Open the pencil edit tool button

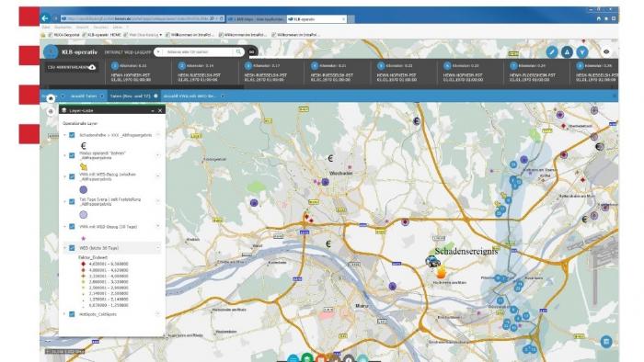point(552,52)
